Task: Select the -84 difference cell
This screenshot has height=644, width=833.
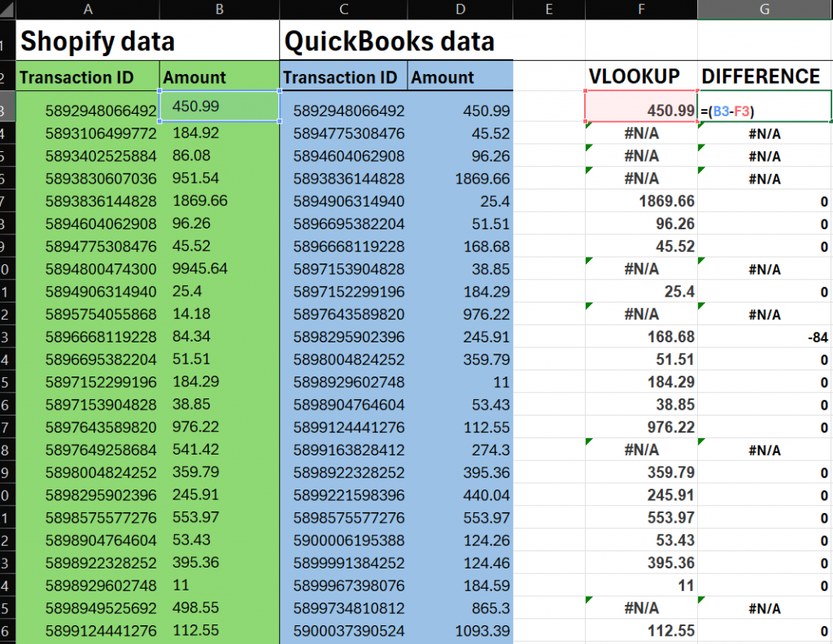Action: (765, 337)
